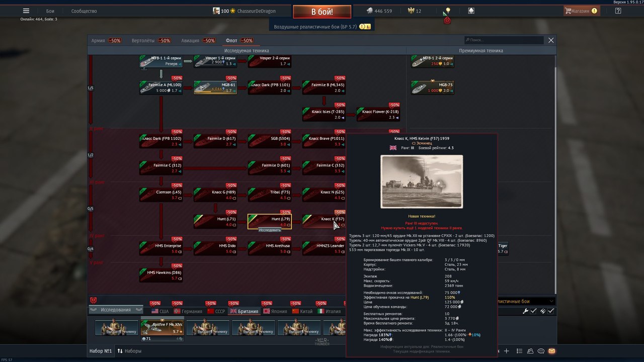Switch to the Армия tab
This screenshot has width=644, height=362.
coord(106,41)
